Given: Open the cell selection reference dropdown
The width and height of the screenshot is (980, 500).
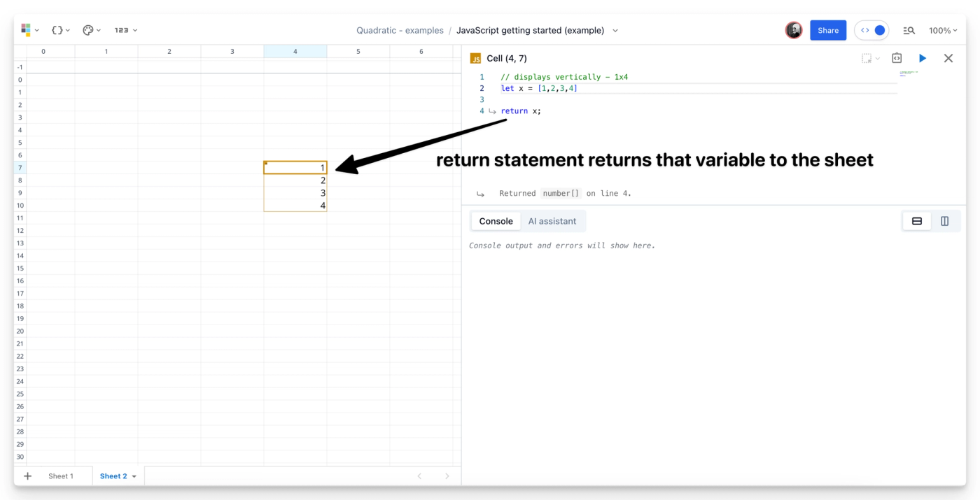Looking at the screenshot, I should pos(871,59).
